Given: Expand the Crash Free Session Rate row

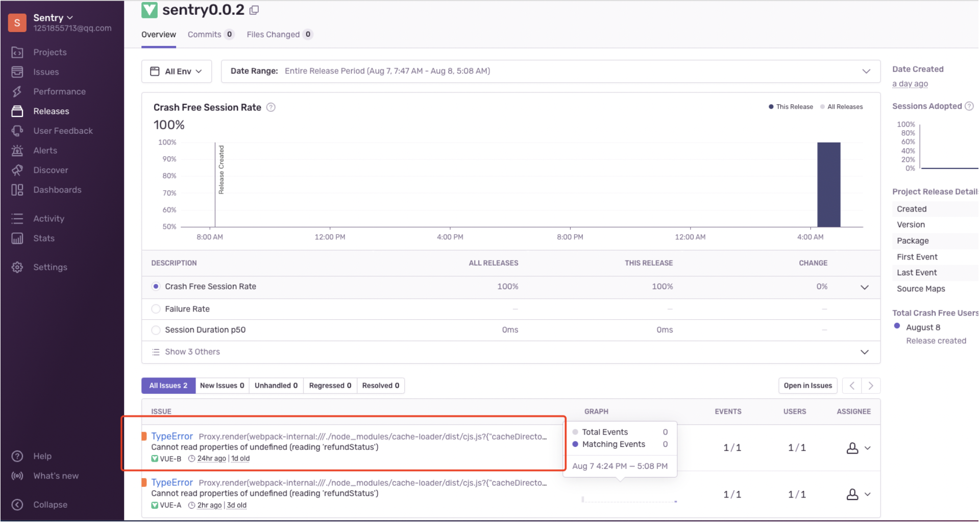Looking at the screenshot, I should [865, 287].
